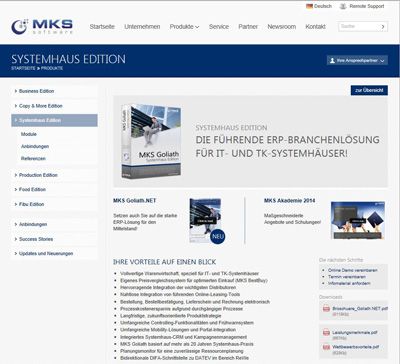Click the search submit arrow

point(383,27)
